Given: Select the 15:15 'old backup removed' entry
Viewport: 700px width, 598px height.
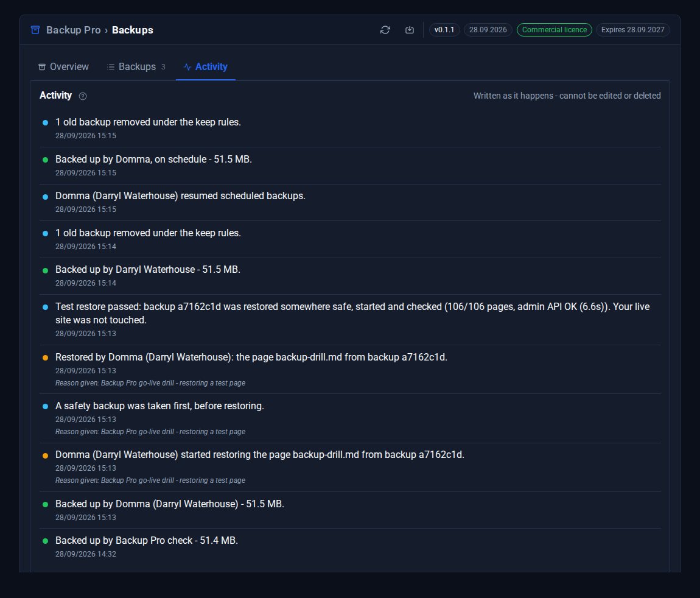Looking at the screenshot, I should click(350, 128).
